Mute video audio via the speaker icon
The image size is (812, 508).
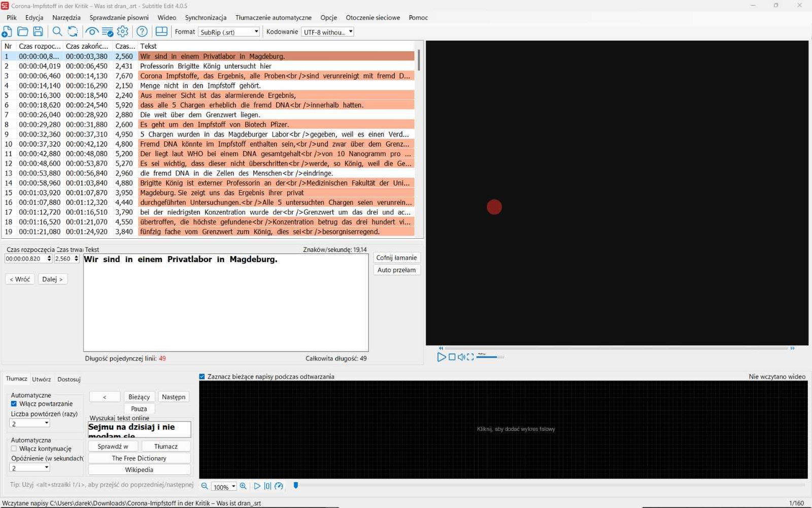point(461,357)
